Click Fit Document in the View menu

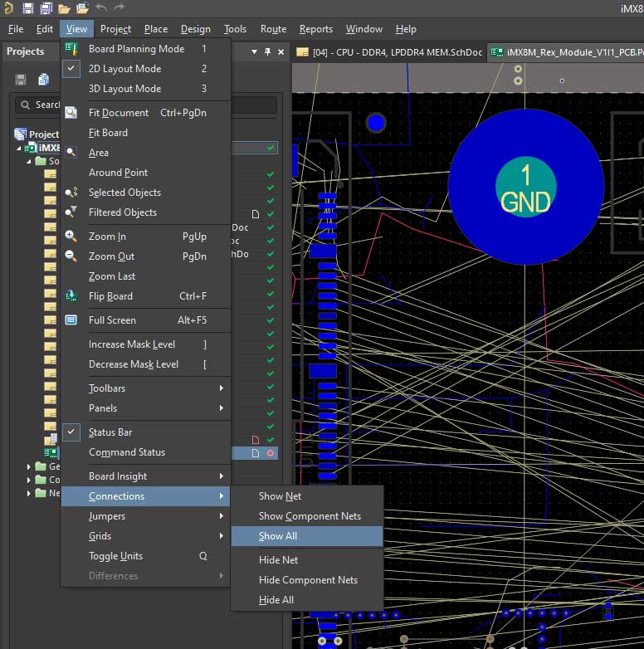click(x=119, y=113)
